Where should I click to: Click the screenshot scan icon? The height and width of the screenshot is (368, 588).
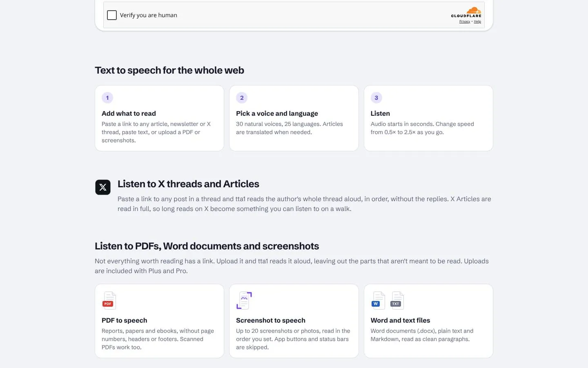(x=244, y=301)
